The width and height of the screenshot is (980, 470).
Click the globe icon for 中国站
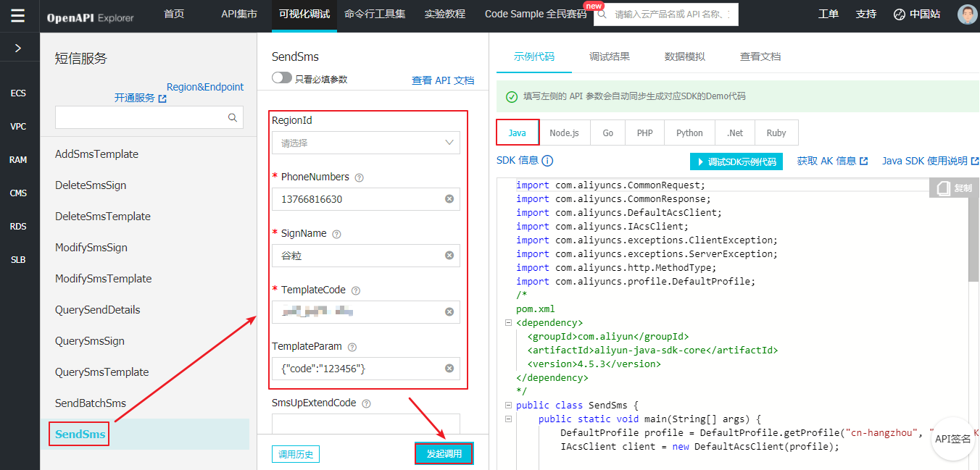tap(900, 14)
